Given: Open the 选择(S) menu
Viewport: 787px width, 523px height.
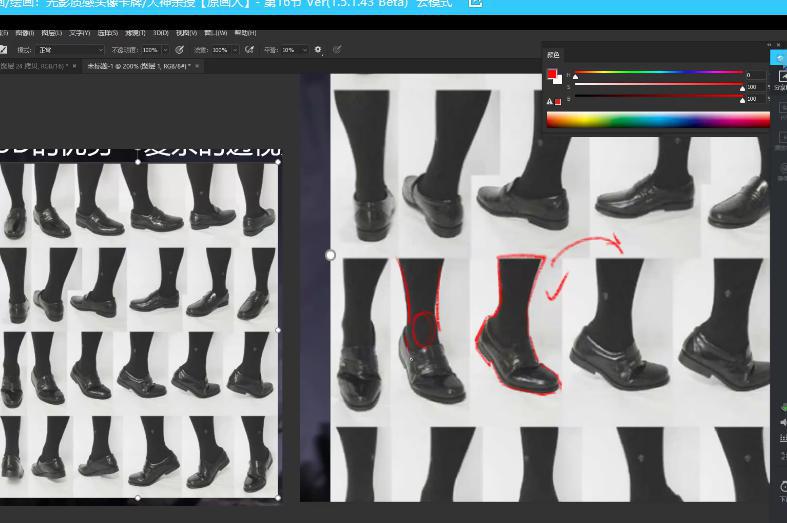Looking at the screenshot, I should (108, 33).
